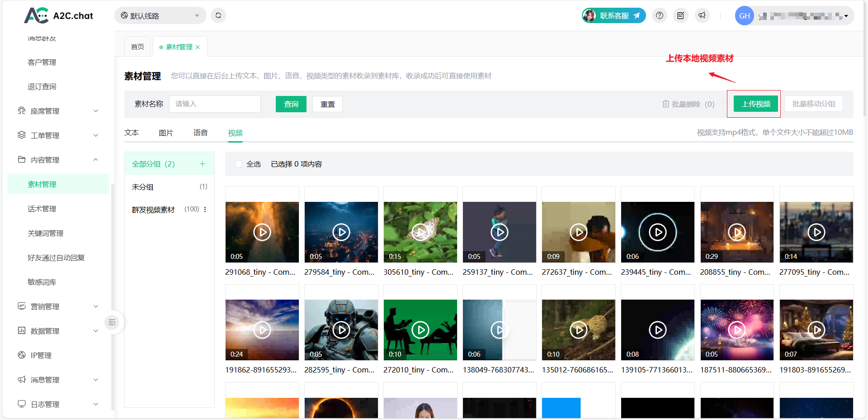Screen dimensions: 868x420
Task: Click the notes icon in top bar
Action: 681,16
